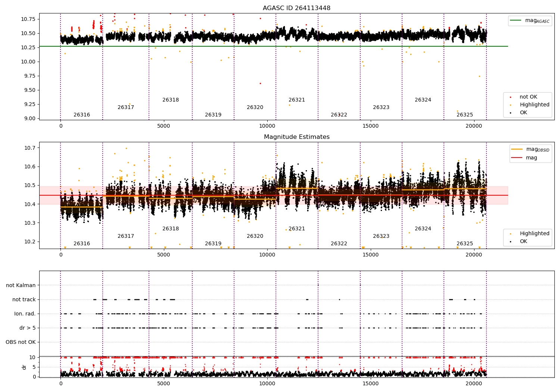Click 'OK' entry in the top plot legend
The height and width of the screenshot is (392, 560).
[x=523, y=113]
